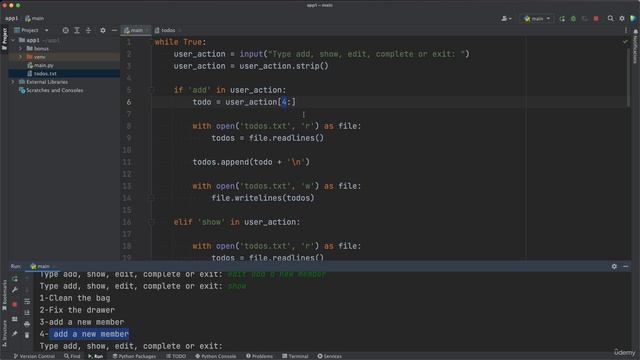Click the Select Opened File target icon
The height and width of the screenshot is (360, 640).
[65, 30]
